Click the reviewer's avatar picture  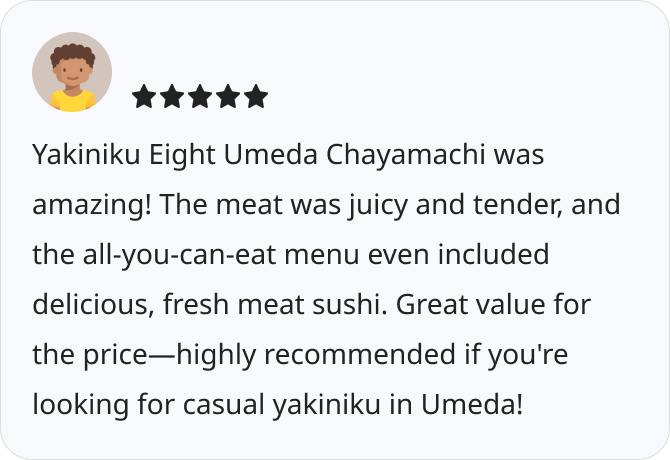coord(72,72)
